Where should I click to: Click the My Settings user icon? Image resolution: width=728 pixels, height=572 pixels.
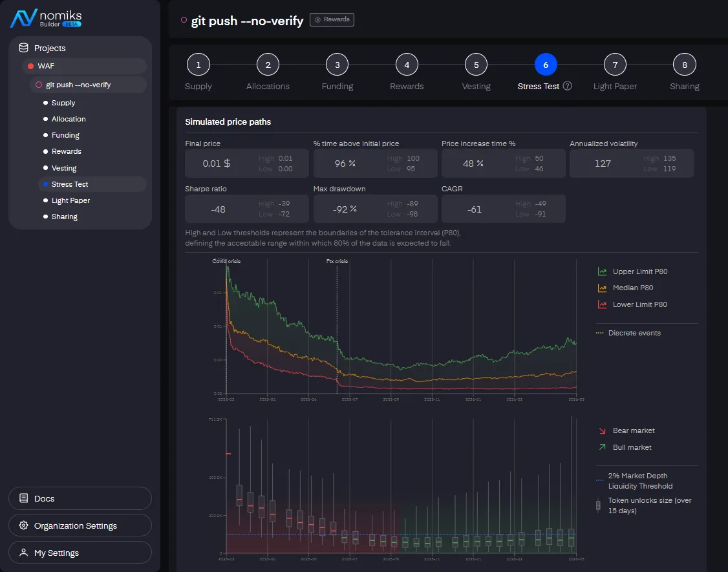click(24, 553)
